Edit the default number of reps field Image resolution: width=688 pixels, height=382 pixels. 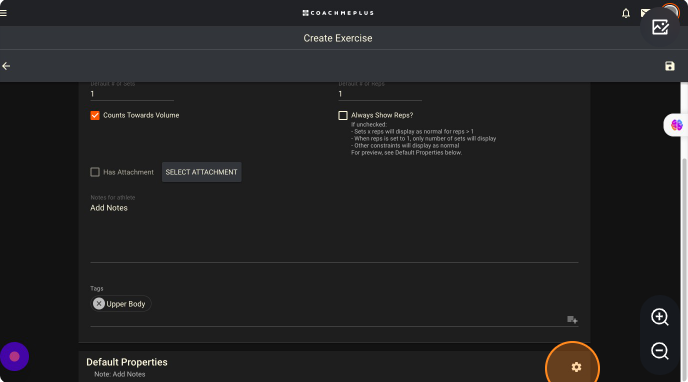[x=380, y=94]
